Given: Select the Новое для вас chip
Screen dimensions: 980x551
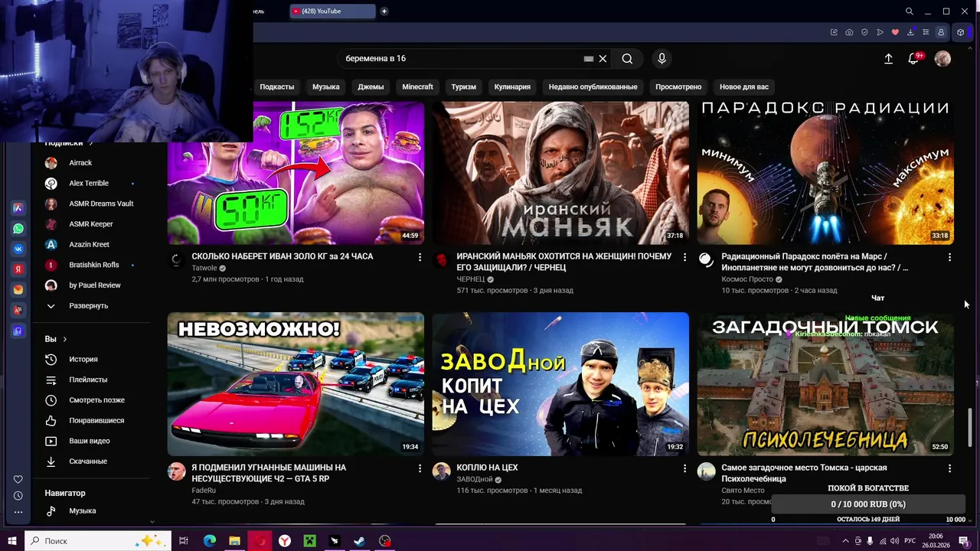Looking at the screenshot, I should point(744,86).
